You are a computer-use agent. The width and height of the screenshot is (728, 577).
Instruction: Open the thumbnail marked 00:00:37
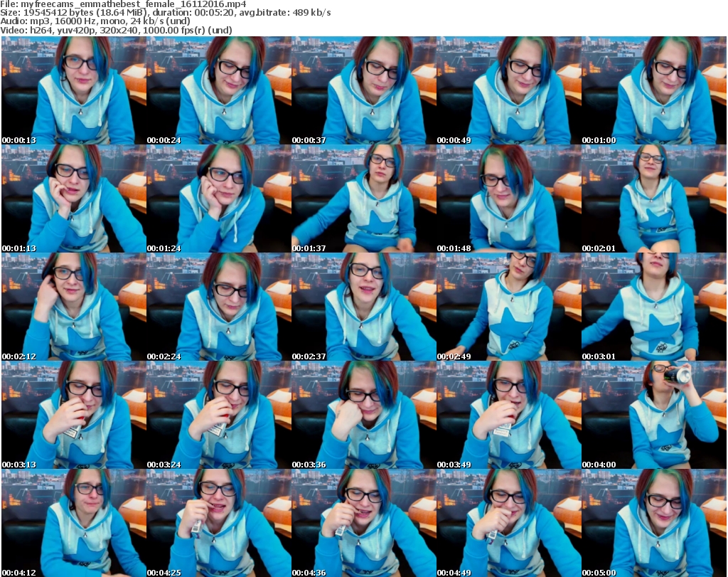[x=363, y=90]
